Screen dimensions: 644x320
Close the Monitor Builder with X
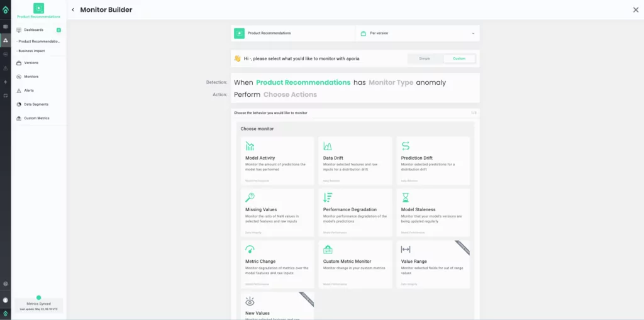click(636, 10)
